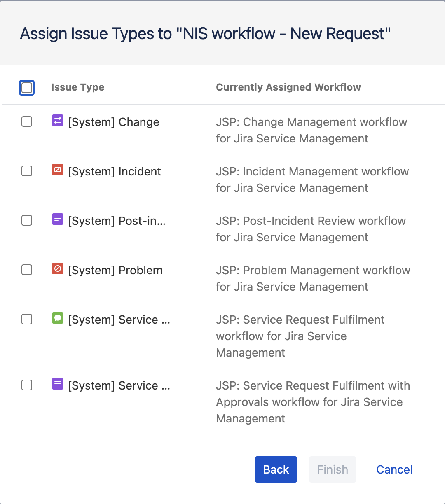The width and height of the screenshot is (445, 504).
Task: Click the [System] Post-incident review issue type icon
Action: coord(57,220)
